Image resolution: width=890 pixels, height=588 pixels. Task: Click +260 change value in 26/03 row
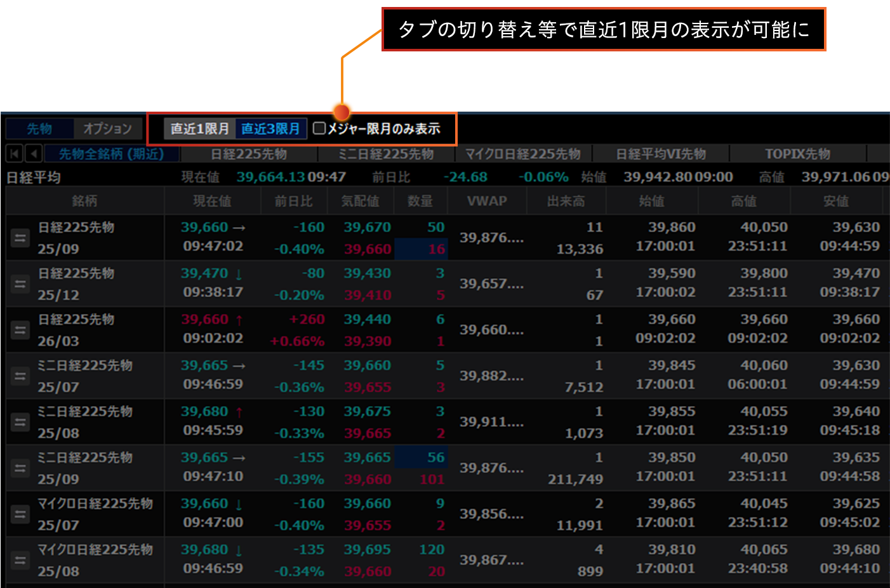point(307,319)
